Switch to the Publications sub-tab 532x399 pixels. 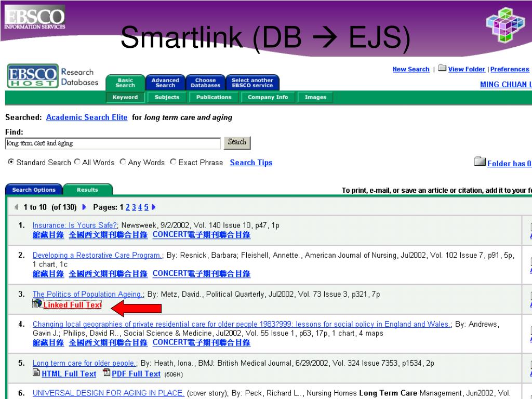(214, 97)
